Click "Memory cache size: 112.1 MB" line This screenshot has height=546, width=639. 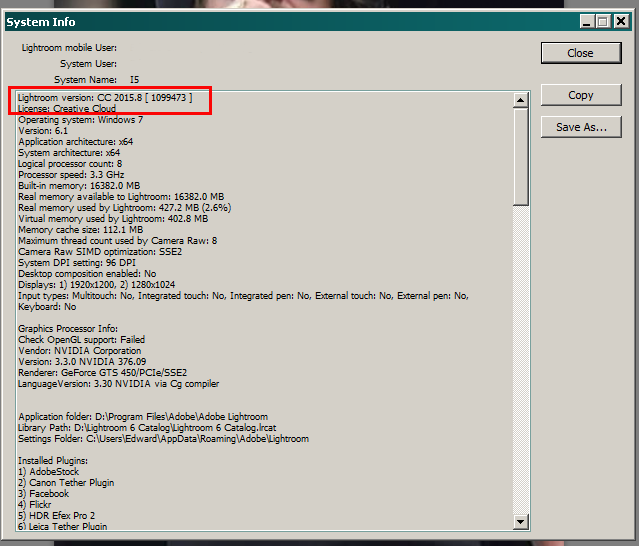pyautogui.click(x=80, y=230)
